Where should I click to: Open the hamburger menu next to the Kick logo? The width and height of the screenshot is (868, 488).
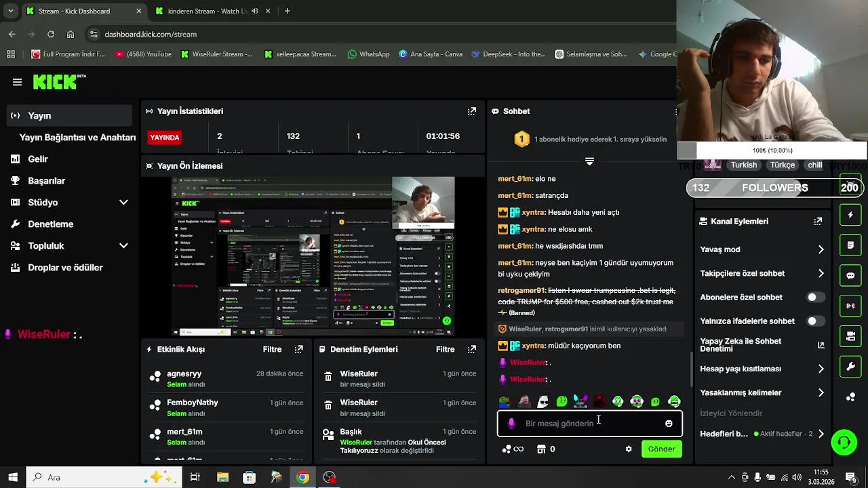pyautogui.click(x=17, y=82)
